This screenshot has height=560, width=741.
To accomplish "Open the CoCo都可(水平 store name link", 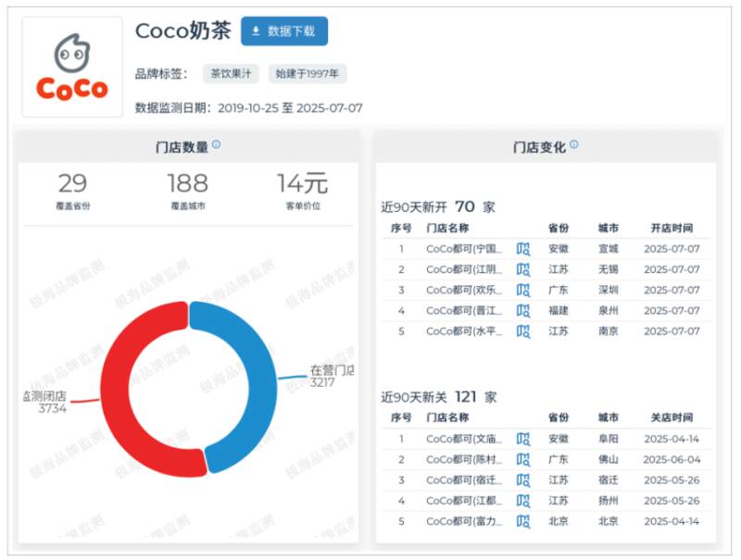I will 464,331.
